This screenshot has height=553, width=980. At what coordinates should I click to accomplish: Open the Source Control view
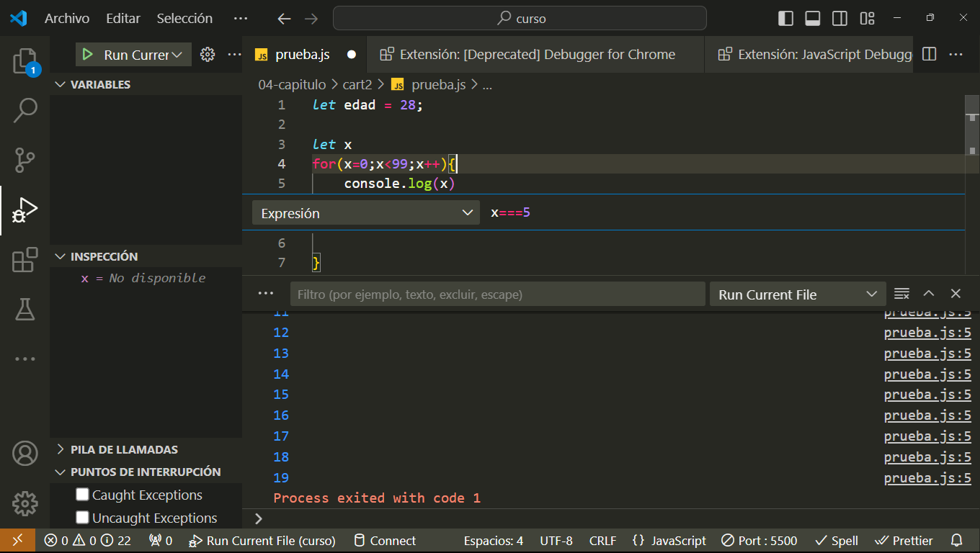[25, 159]
